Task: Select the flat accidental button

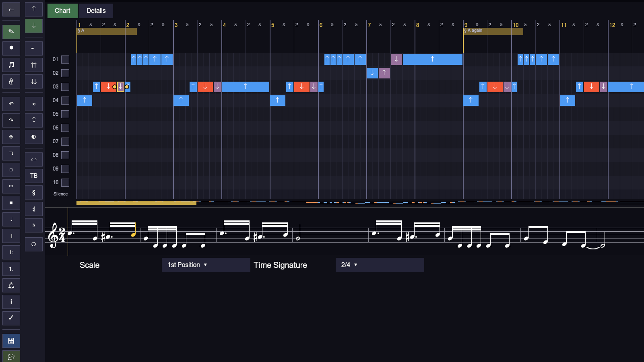Action: pyautogui.click(x=34, y=226)
